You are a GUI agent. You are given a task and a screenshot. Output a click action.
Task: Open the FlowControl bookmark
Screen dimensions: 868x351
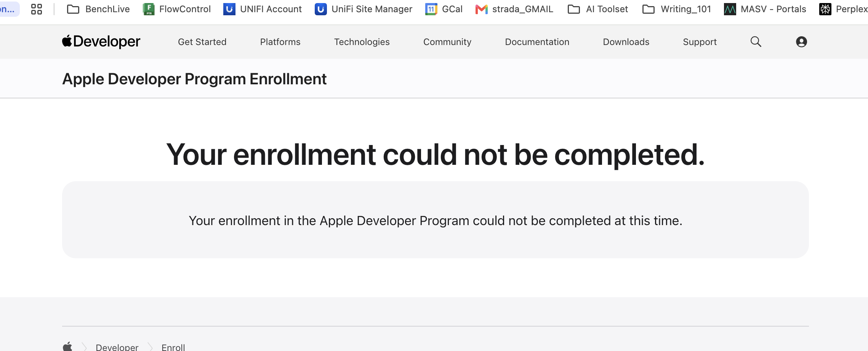click(x=177, y=9)
